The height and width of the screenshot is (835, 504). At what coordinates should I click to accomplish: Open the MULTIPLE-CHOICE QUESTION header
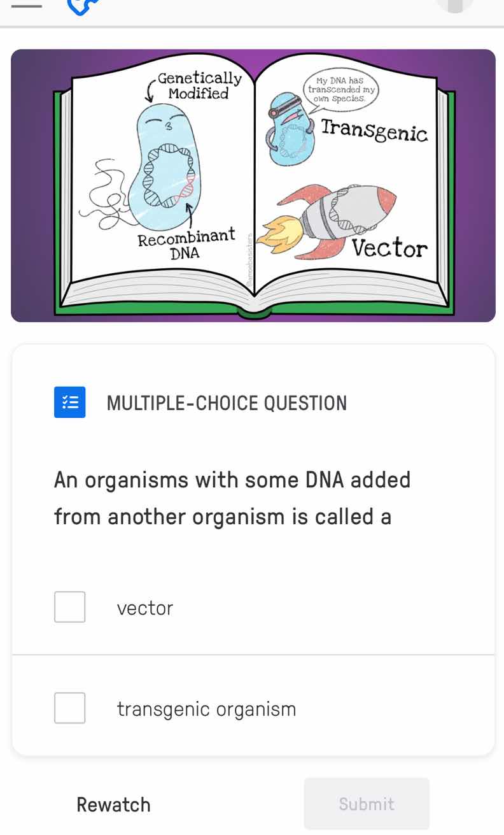point(227,402)
